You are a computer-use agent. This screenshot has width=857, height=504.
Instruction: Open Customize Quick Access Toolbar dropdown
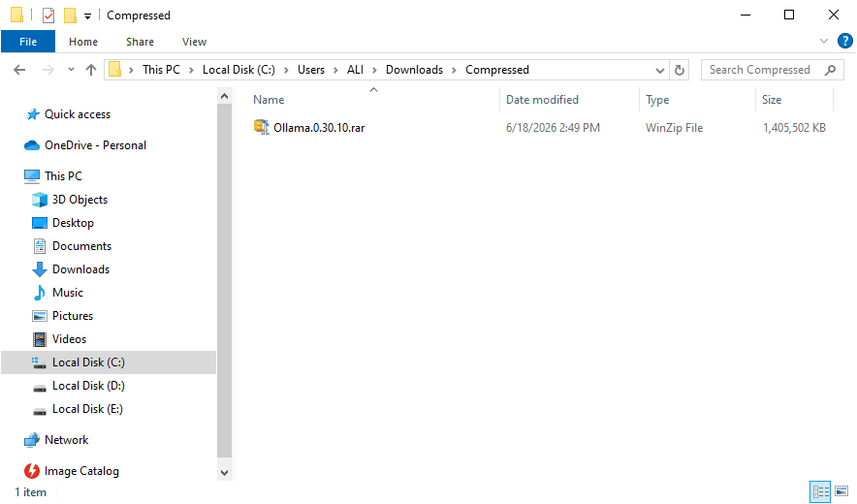pyautogui.click(x=87, y=16)
